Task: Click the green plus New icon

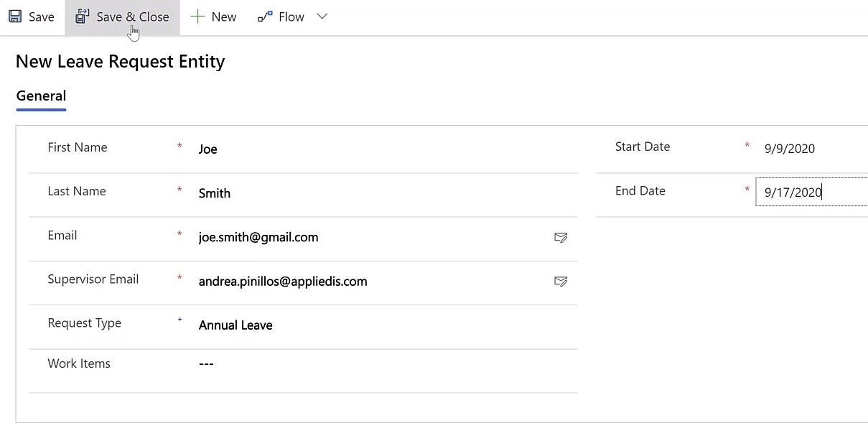Action: click(x=197, y=17)
